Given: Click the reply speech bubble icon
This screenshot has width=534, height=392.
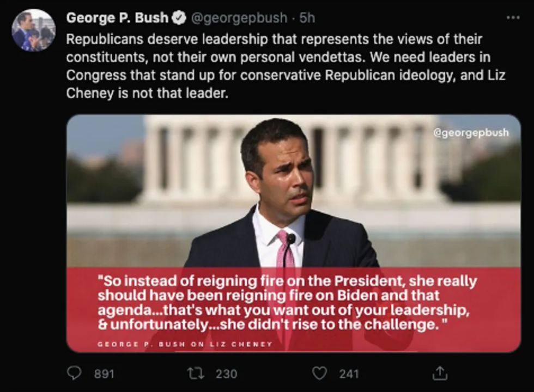Looking at the screenshot, I should 74,373.
